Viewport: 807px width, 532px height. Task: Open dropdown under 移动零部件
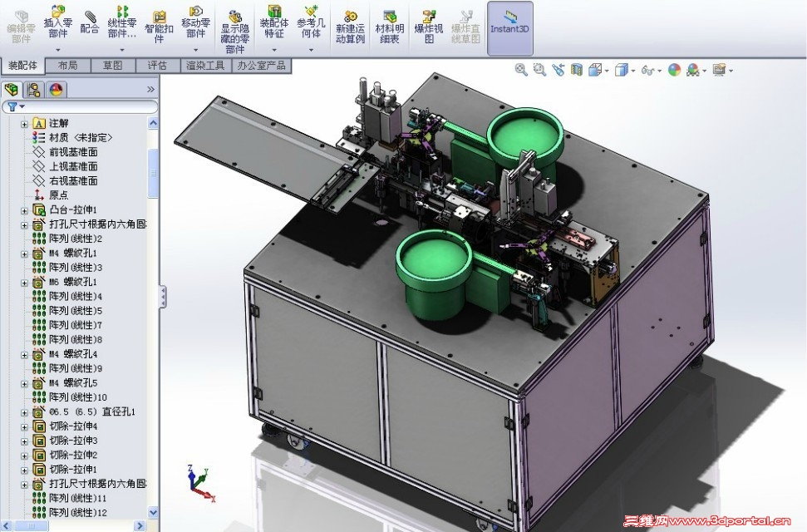click(195, 50)
